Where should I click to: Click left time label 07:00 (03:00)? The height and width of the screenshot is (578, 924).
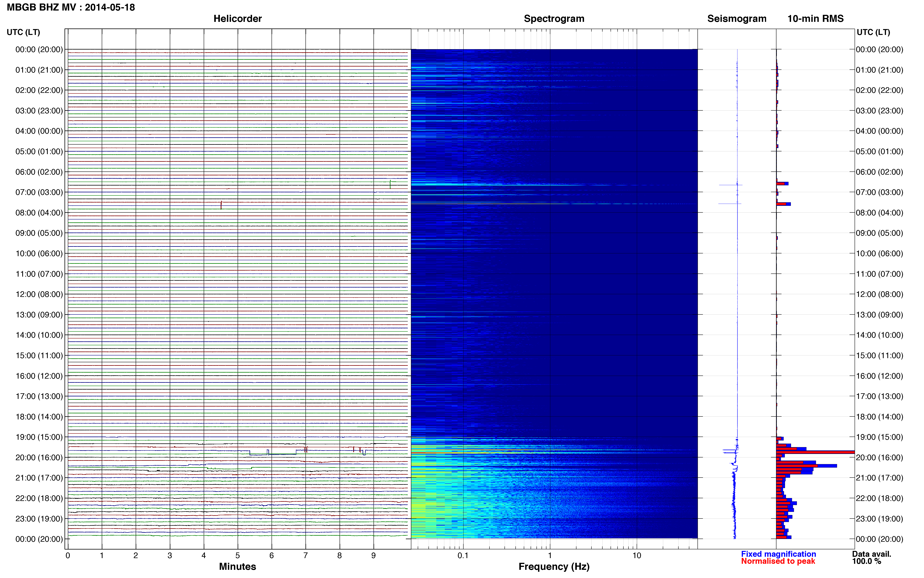tap(39, 192)
